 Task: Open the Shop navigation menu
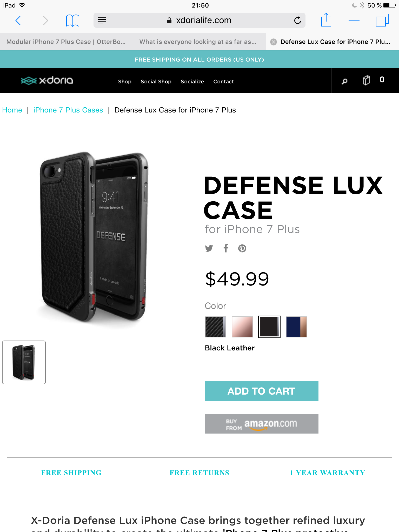click(125, 82)
